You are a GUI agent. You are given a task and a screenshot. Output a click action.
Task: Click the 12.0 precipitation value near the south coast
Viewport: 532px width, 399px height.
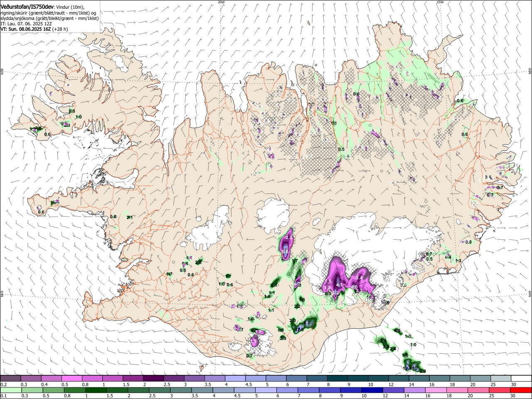(299, 329)
